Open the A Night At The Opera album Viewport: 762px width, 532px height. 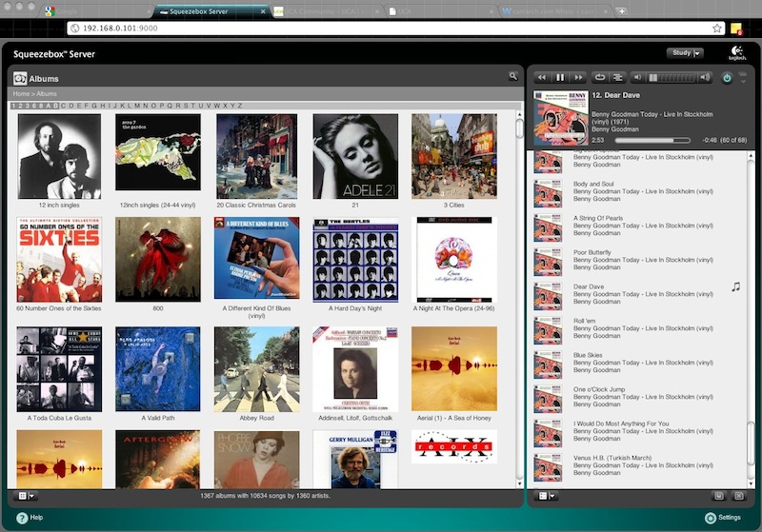tap(454, 260)
